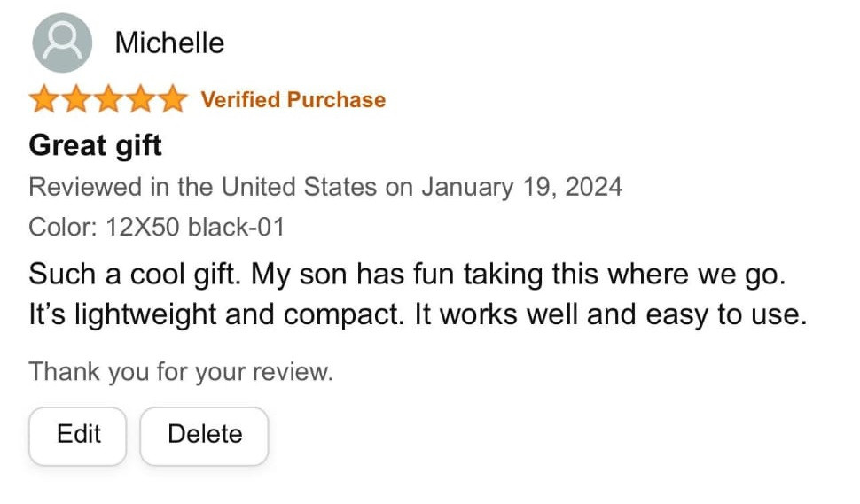Screen dimensions: 860x504
Task: Click the fifth rating star
Action: pyautogui.click(x=172, y=99)
